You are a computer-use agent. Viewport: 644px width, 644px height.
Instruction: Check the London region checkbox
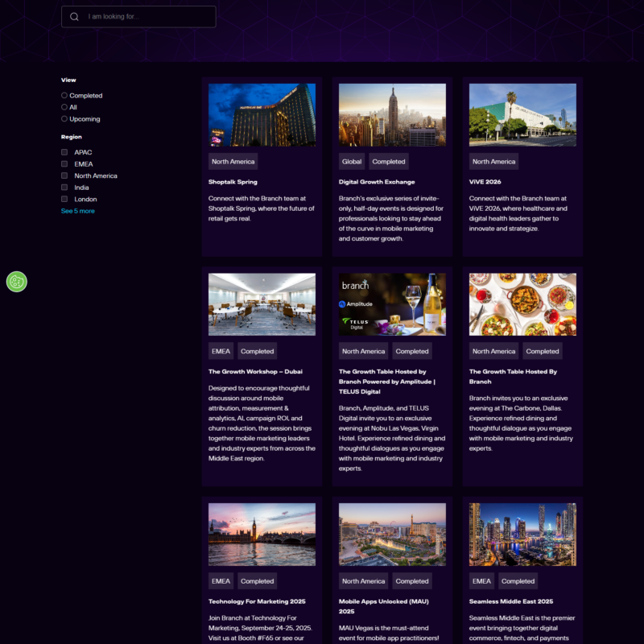[x=64, y=199]
